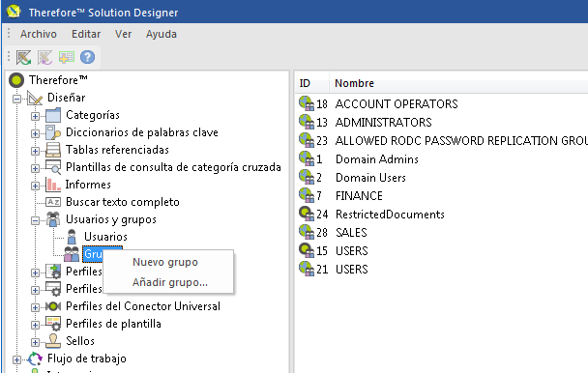Open the Ayuda menu
The height and width of the screenshot is (373, 588).
point(162,34)
